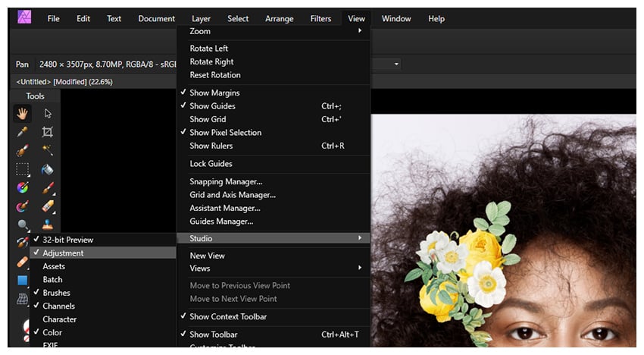Open the Layer menu

tap(201, 18)
